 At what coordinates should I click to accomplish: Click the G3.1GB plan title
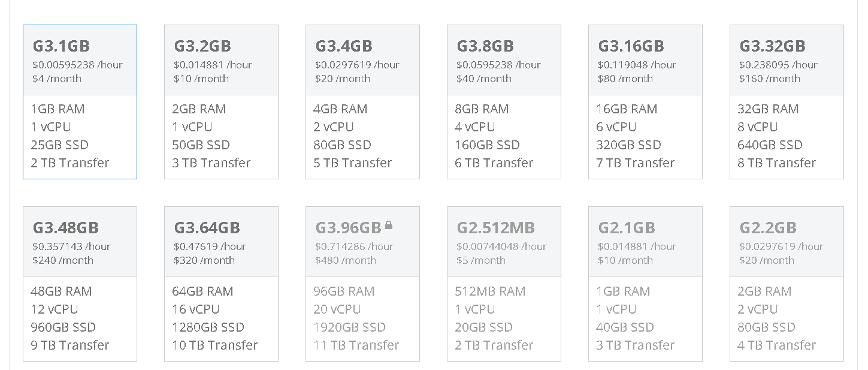tap(61, 46)
